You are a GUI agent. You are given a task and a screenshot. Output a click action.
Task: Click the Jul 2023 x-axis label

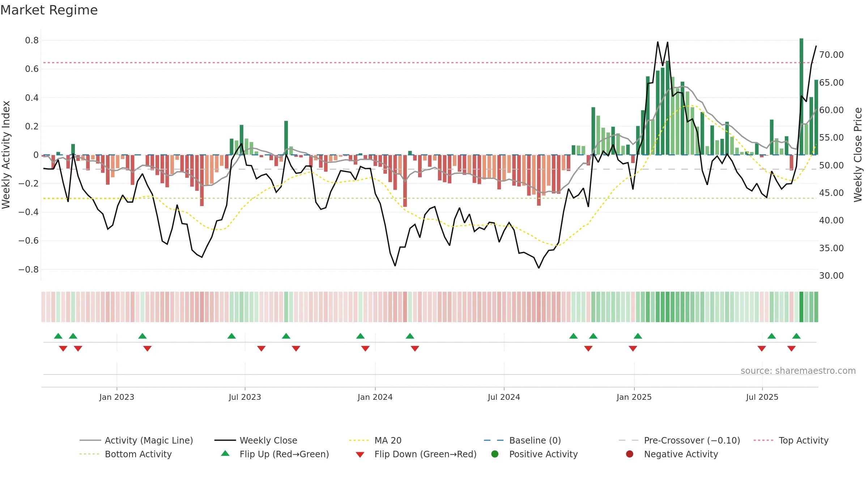click(x=245, y=397)
